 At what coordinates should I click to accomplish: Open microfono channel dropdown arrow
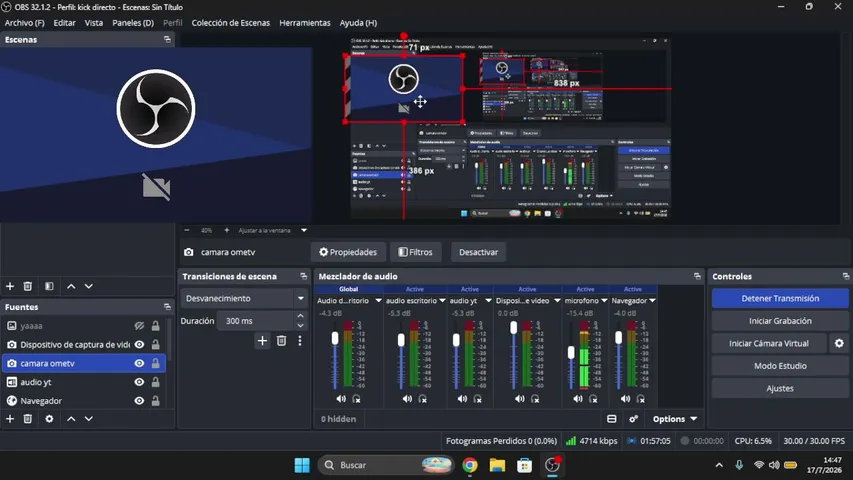click(x=604, y=300)
